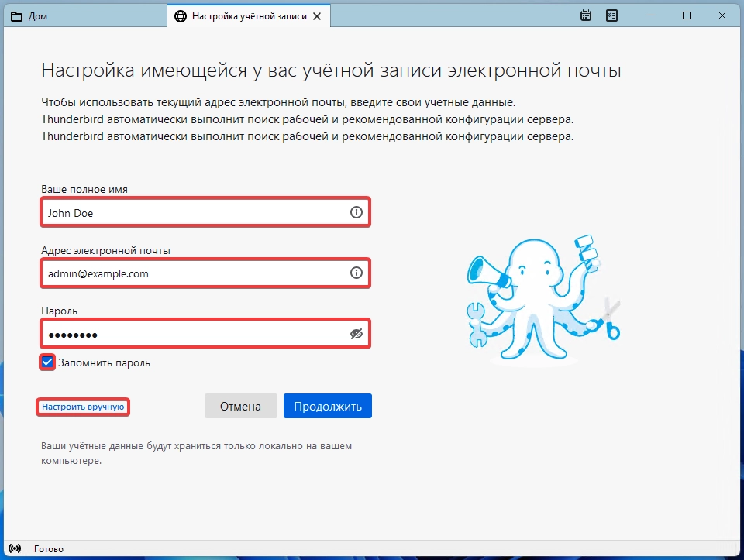Switch to the Дом tab
744x560 pixels.
tap(85, 16)
